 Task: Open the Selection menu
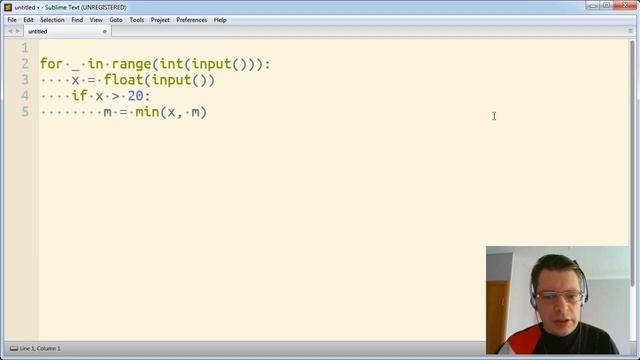(52, 20)
